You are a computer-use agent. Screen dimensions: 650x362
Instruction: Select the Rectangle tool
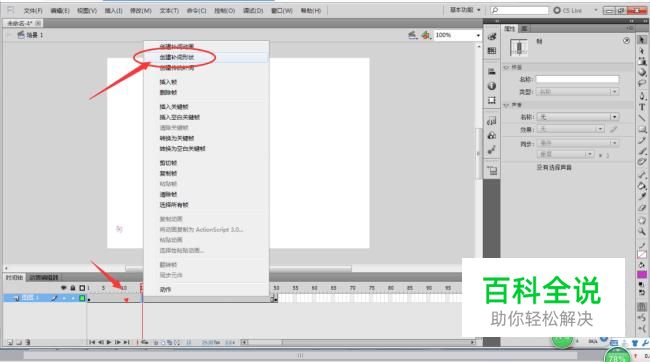(x=642, y=129)
